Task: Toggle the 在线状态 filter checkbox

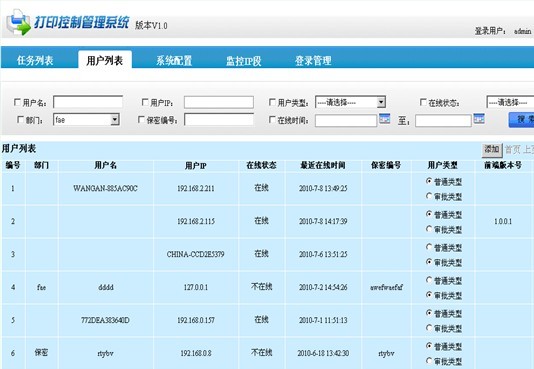Action: (423, 102)
